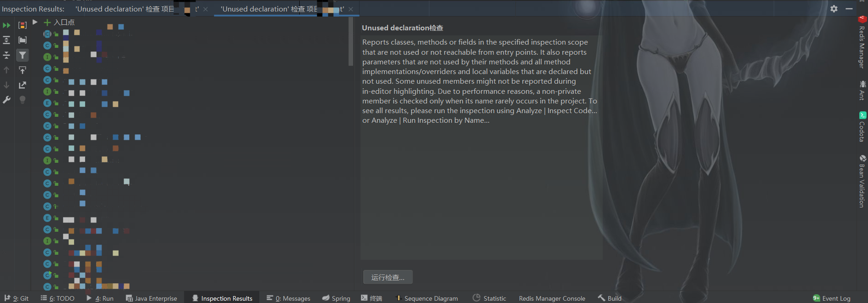
Task: Toggle the Filter resolved items button
Action: click(x=22, y=55)
